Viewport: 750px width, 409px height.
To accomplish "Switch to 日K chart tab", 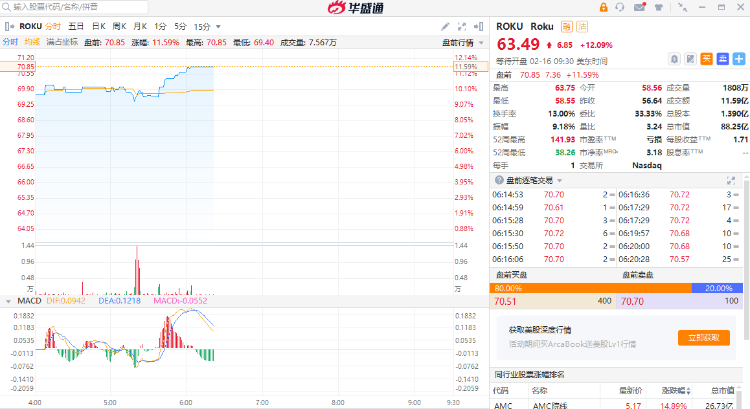I will point(99,26).
